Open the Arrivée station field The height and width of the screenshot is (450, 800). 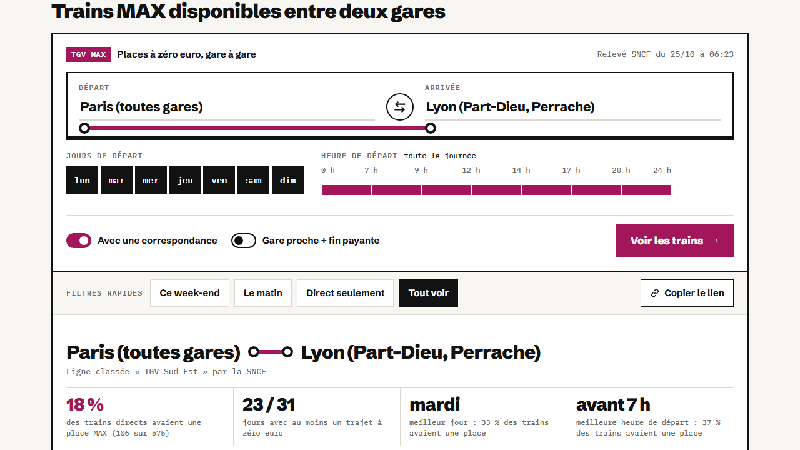pyautogui.click(x=573, y=107)
